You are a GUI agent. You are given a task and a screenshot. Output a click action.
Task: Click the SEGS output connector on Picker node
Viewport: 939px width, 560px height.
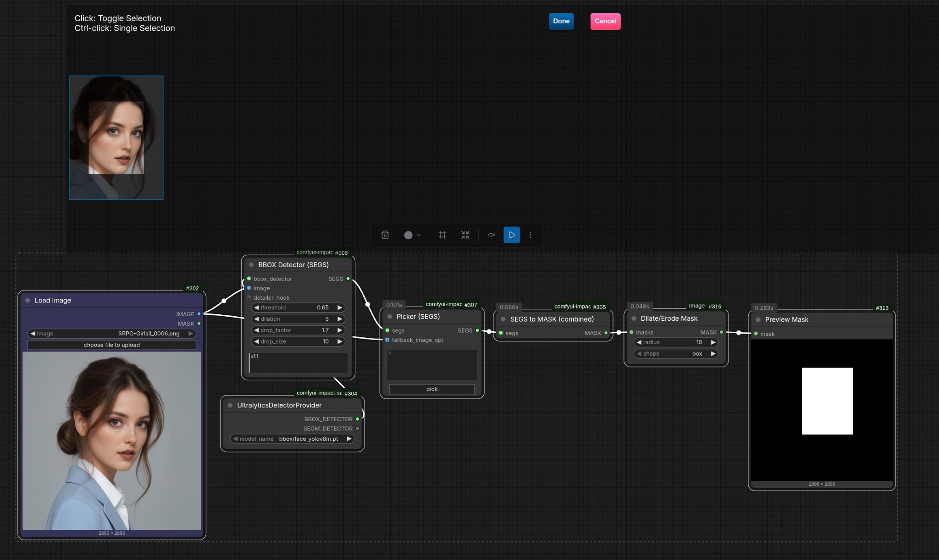[x=477, y=330]
